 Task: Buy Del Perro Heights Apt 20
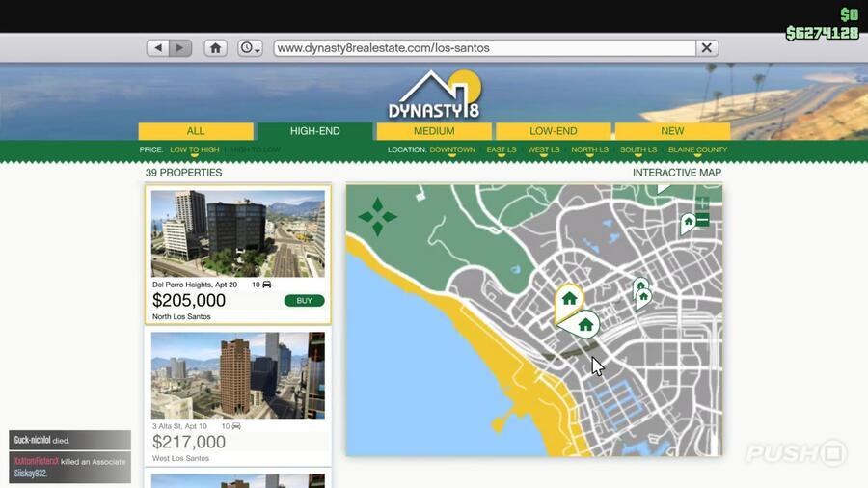click(x=304, y=301)
